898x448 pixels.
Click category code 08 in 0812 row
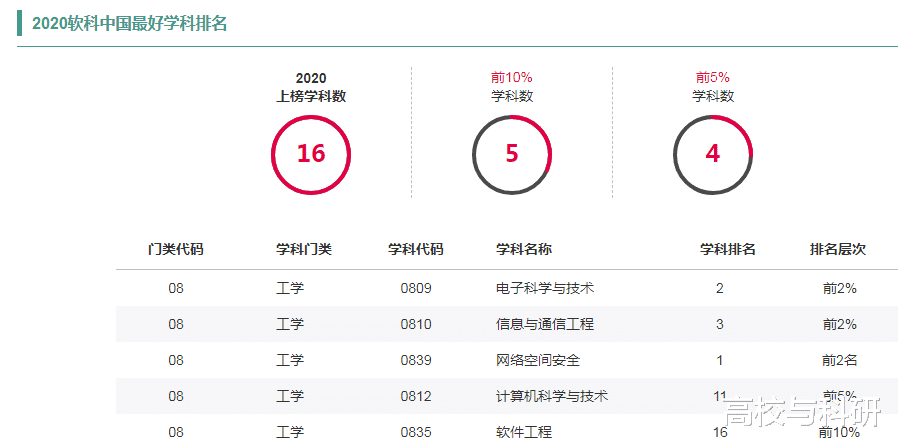[176, 396]
